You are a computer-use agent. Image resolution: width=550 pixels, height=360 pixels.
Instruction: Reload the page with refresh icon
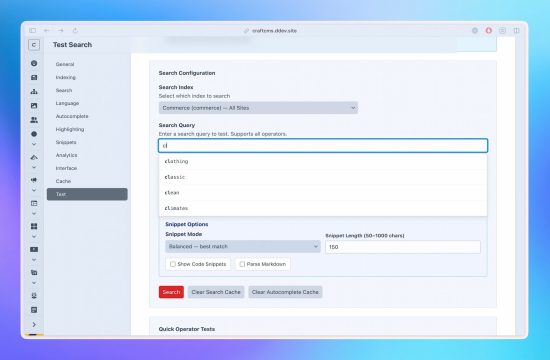tap(75, 31)
